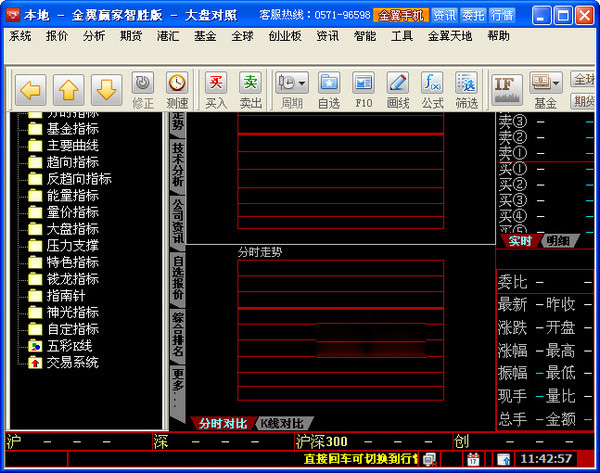This screenshot has width=600, height=473.
Task: Open the 期货 menu
Action: 131,36
